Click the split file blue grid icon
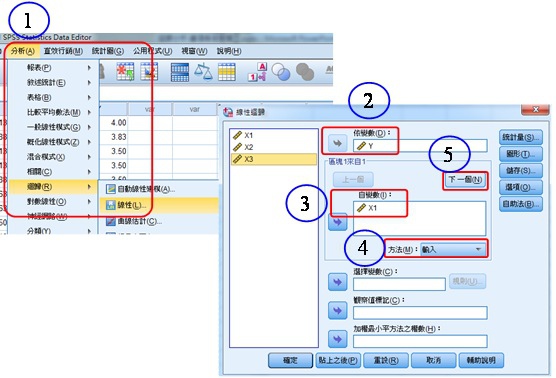This screenshot has width=556, height=378. point(180,72)
